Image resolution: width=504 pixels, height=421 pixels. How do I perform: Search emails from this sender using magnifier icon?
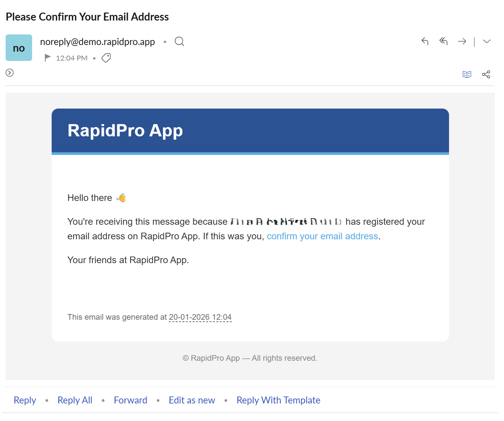pos(179,41)
